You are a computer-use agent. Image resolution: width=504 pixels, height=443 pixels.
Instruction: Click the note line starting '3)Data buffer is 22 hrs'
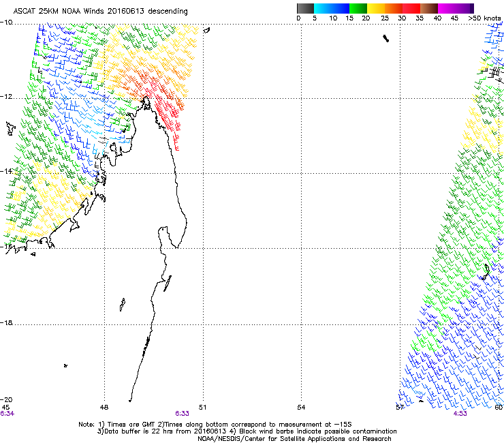point(247,431)
